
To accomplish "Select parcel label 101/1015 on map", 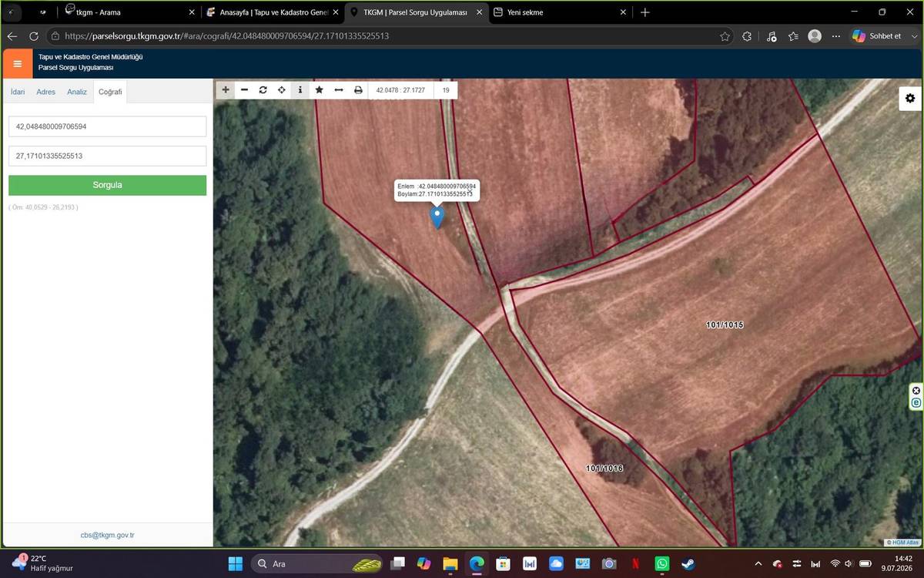I will (x=725, y=325).
